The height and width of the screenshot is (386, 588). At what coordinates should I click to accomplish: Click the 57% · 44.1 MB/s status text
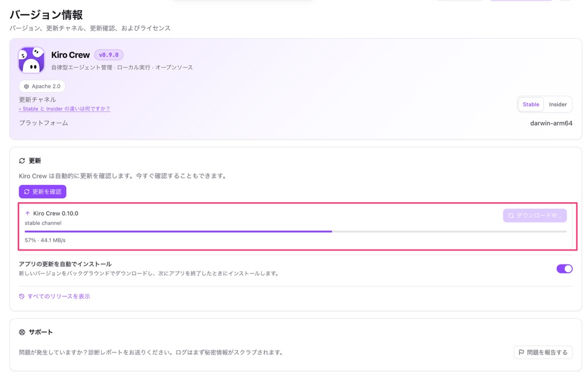point(45,240)
